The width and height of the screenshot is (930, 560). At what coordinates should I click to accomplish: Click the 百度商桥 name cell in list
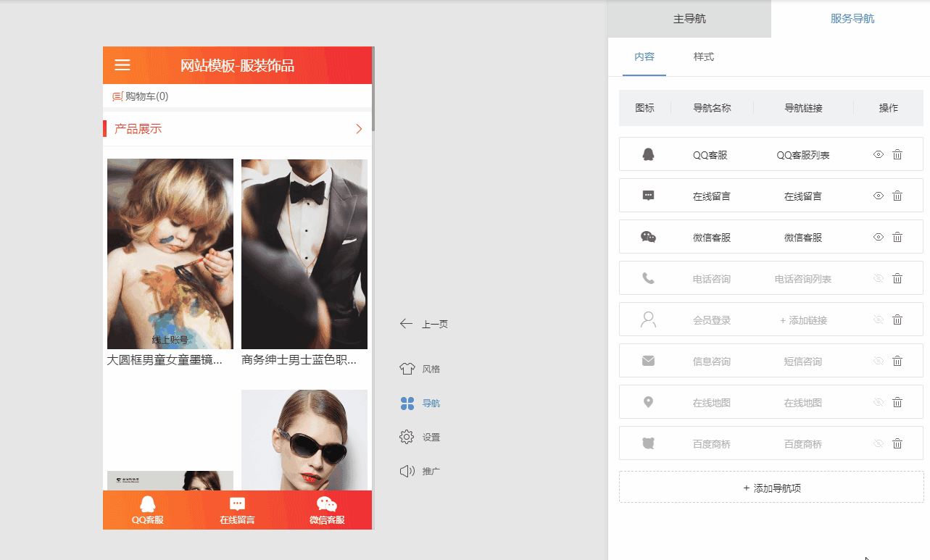712,444
